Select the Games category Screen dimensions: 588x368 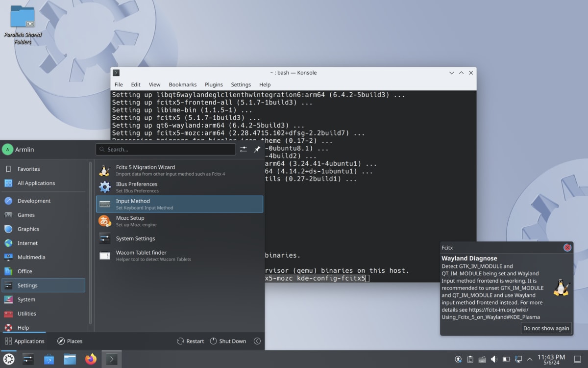pos(44,215)
